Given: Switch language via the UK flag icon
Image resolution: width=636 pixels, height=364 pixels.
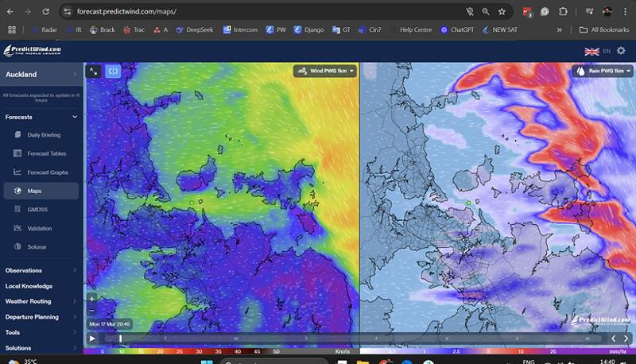Looking at the screenshot, I should pyautogui.click(x=591, y=51).
